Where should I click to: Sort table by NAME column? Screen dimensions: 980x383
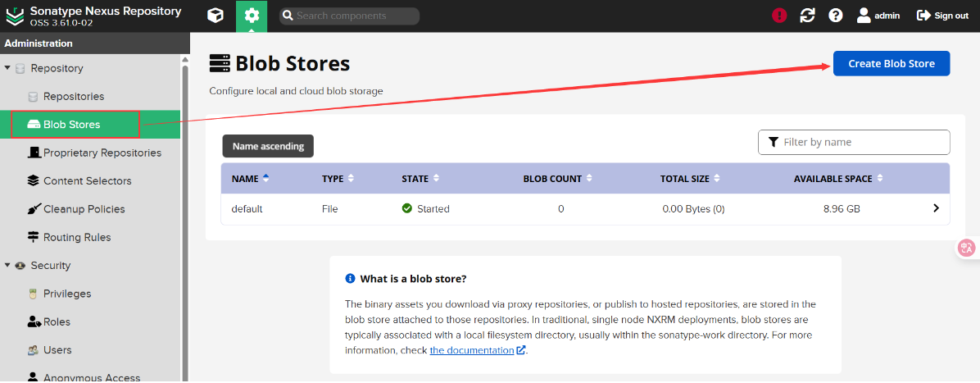250,178
